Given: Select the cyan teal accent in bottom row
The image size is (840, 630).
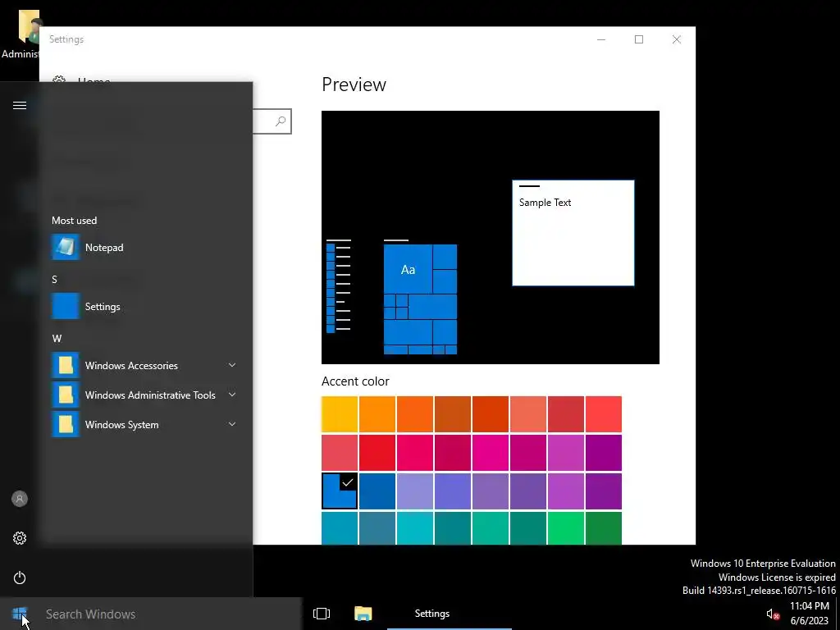Looking at the screenshot, I should coord(415,528).
